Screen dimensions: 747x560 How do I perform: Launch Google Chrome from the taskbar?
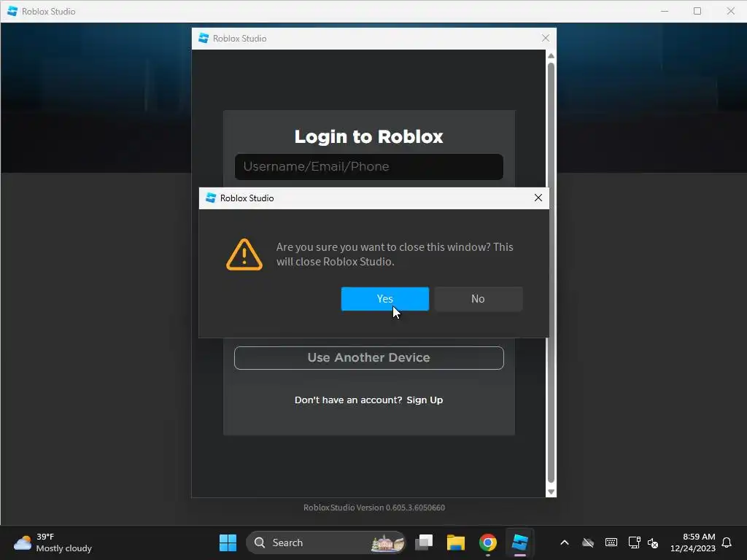(x=487, y=542)
